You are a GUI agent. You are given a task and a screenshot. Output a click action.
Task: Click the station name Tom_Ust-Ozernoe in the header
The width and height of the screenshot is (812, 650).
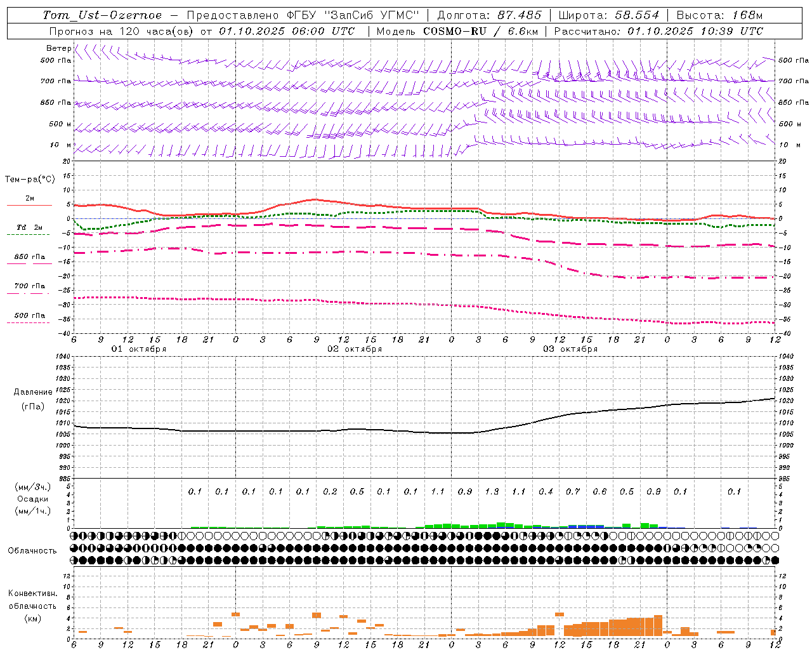point(102,15)
